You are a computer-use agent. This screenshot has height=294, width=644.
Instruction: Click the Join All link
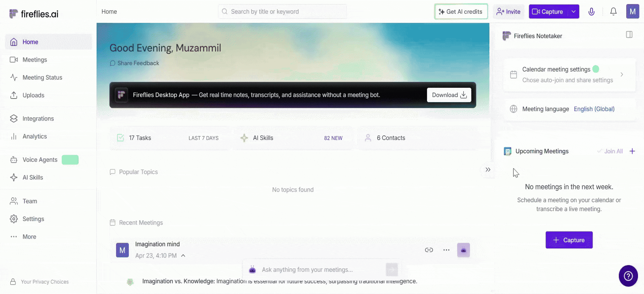[610, 151]
